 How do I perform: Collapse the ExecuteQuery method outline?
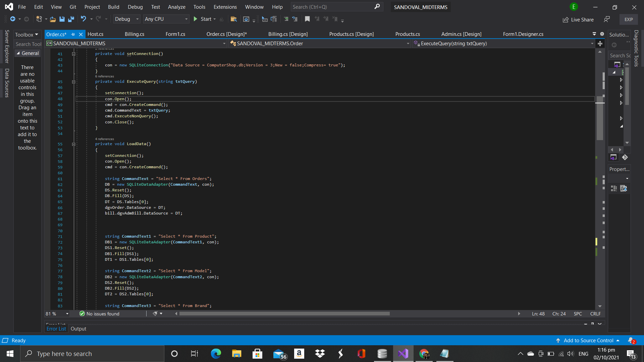73,81
